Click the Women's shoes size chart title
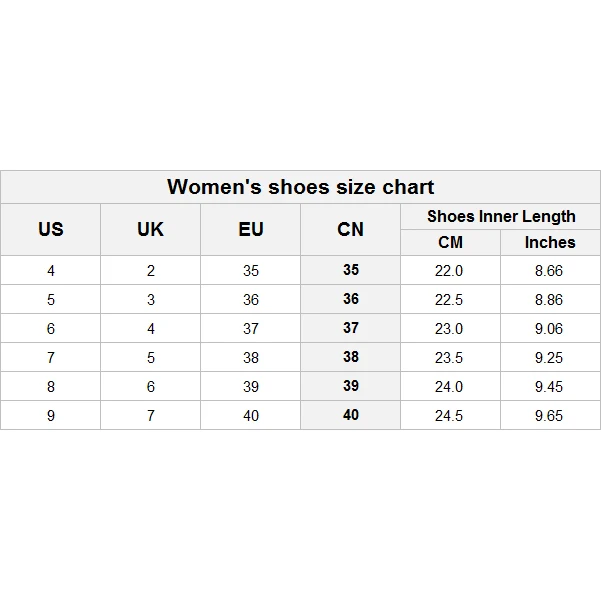The image size is (601, 601). pyautogui.click(x=300, y=187)
